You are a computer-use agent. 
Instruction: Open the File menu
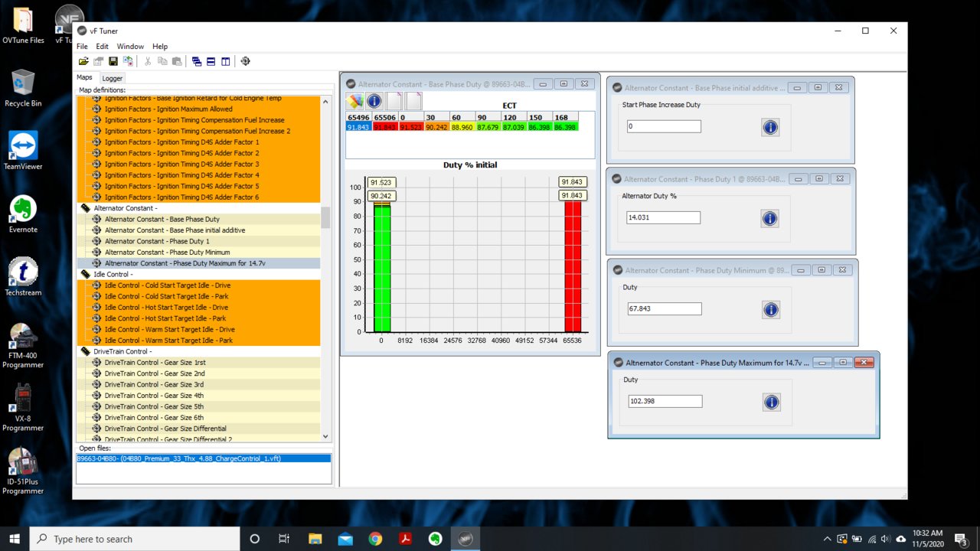pyautogui.click(x=82, y=47)
